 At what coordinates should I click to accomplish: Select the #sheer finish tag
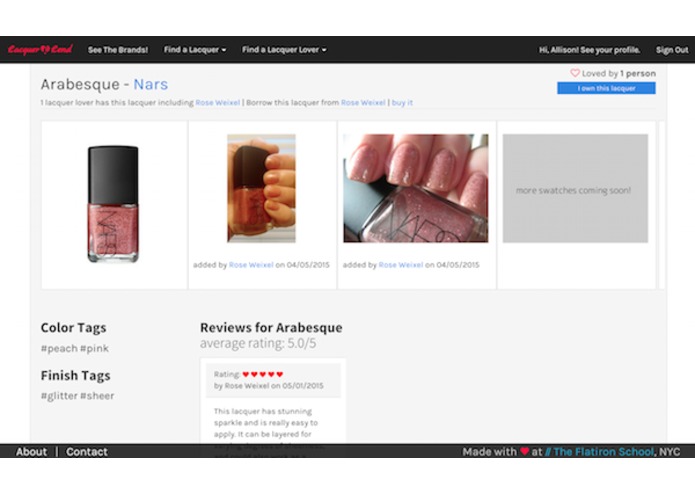pyautogui.click(x=97, y=396)
